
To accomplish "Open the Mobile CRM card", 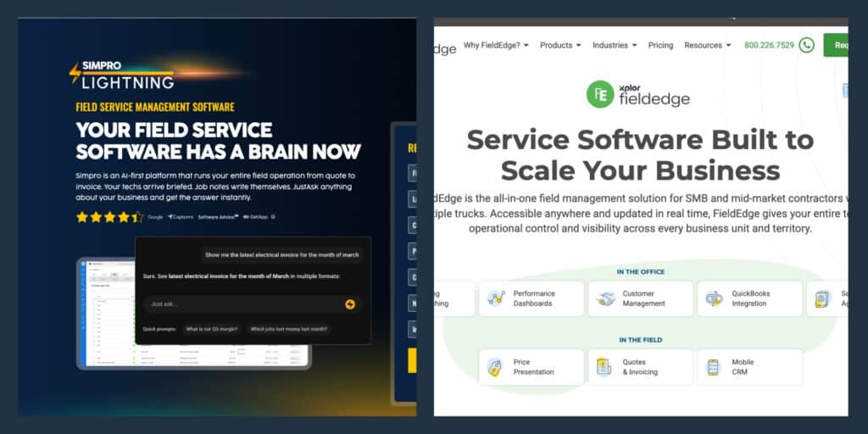I will pyautogui.click(x=749, y=367).
